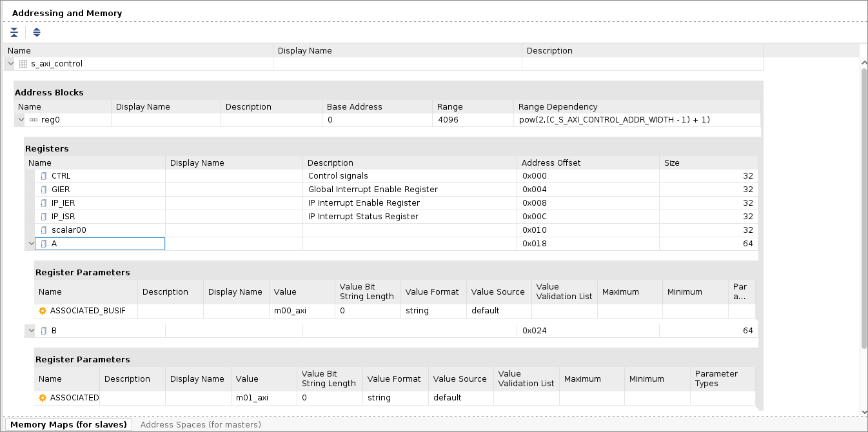Screen dimensions: 868x432
Task: Collapse the s_axi_control tree node
Action: [10, 64]
